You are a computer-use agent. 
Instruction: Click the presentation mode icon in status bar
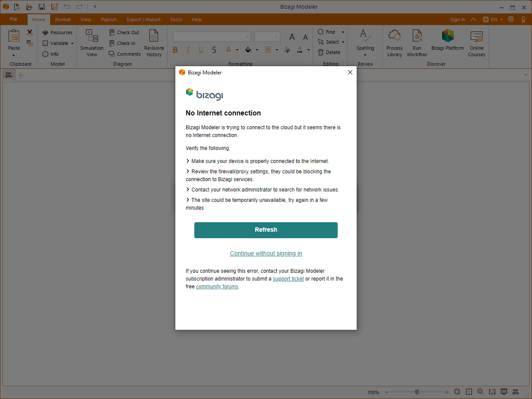click(x=503, y=392)
